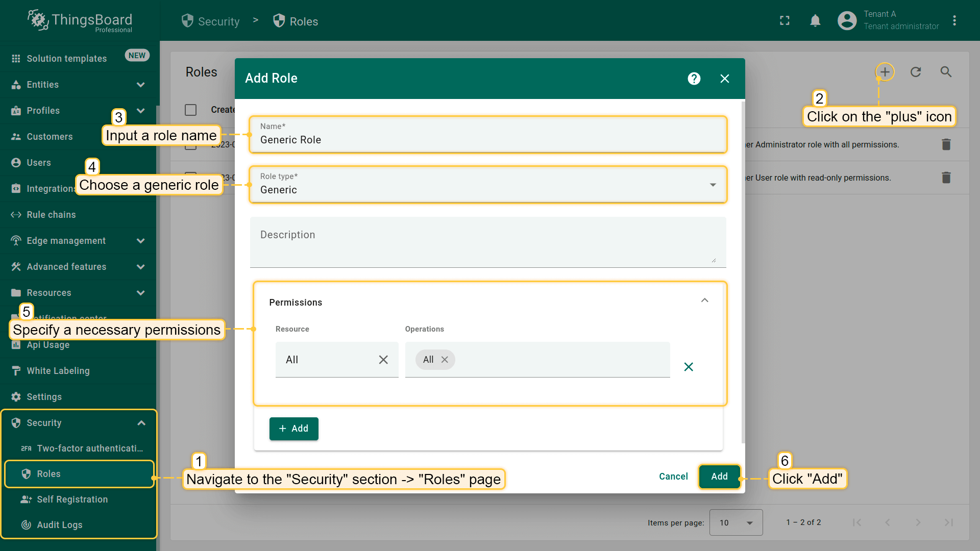Image resolution: width=980 pixels, height=551 pixels.
Task: Click the plus Add permission button
Action: (x=293, y=429)
